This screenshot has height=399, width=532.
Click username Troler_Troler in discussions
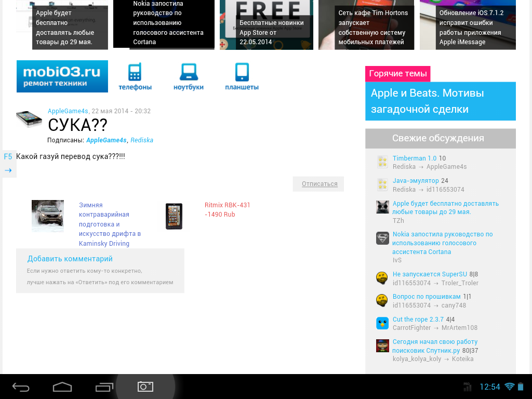click(x=460, y=283)
